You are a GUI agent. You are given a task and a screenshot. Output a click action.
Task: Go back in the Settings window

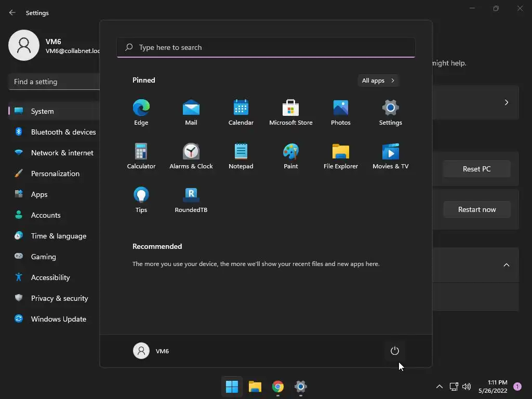point(12,12)
